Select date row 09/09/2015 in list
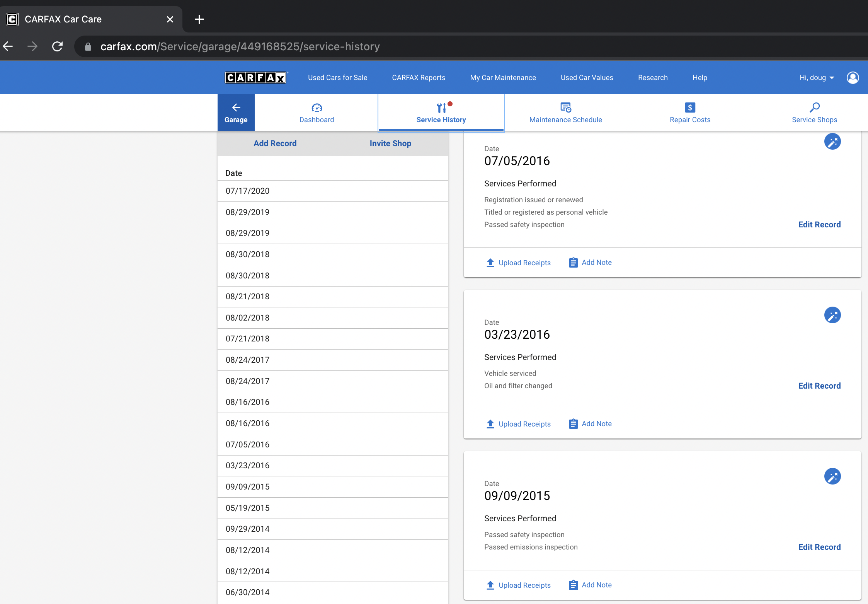 tap(333, 487)
